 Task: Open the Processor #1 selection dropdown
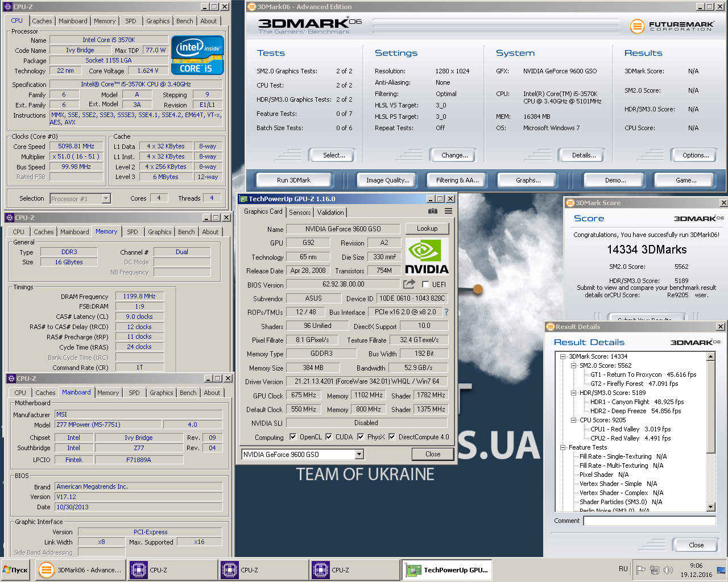tap(106, 198)
